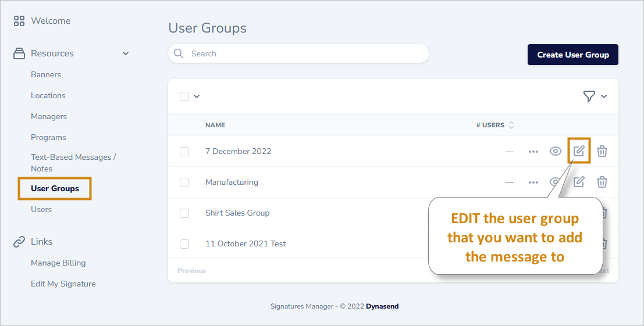The image size is (644, 326).
Task: Delete the 7 December 2022 user group
Action: pos(602,151)
